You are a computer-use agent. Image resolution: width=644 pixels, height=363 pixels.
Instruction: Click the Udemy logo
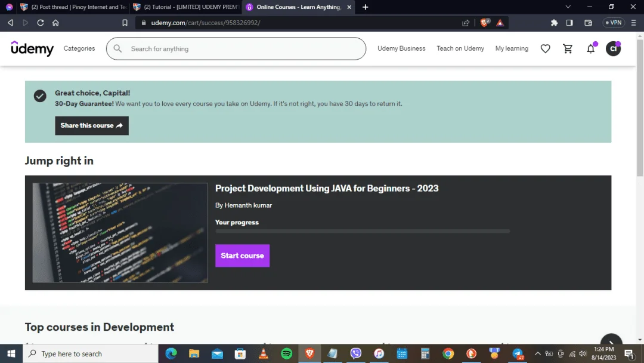(32, 48)
